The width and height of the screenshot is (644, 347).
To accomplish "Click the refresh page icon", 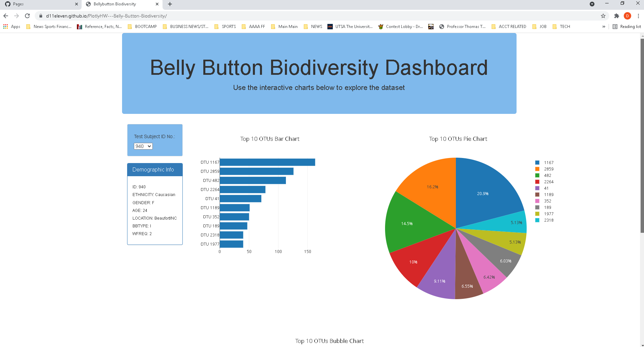I will click(x=27, y=15).
